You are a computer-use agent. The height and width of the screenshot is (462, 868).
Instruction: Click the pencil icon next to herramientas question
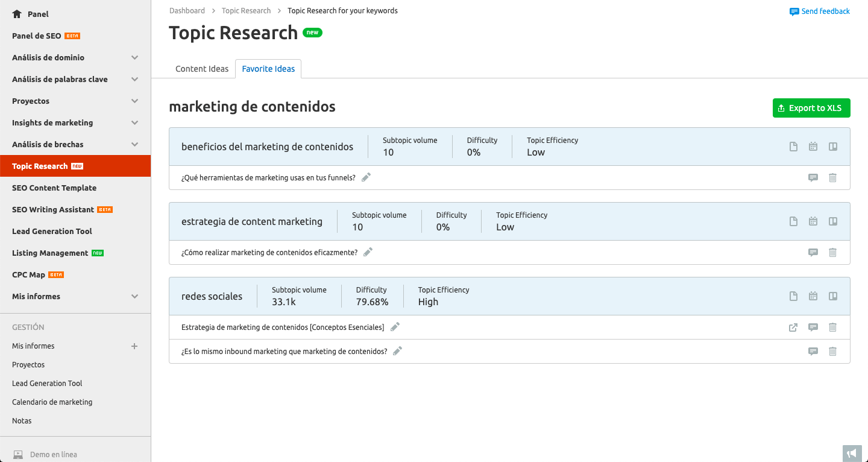point(366,177)
